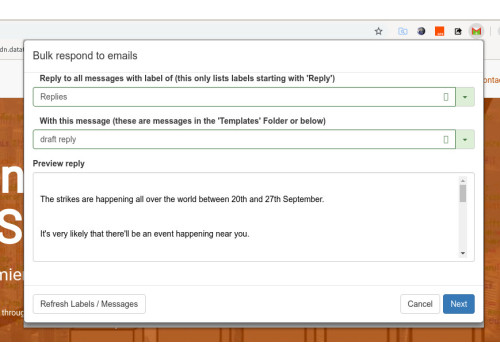
Task: Click the bookmark star icon
Action: point(378,31)
